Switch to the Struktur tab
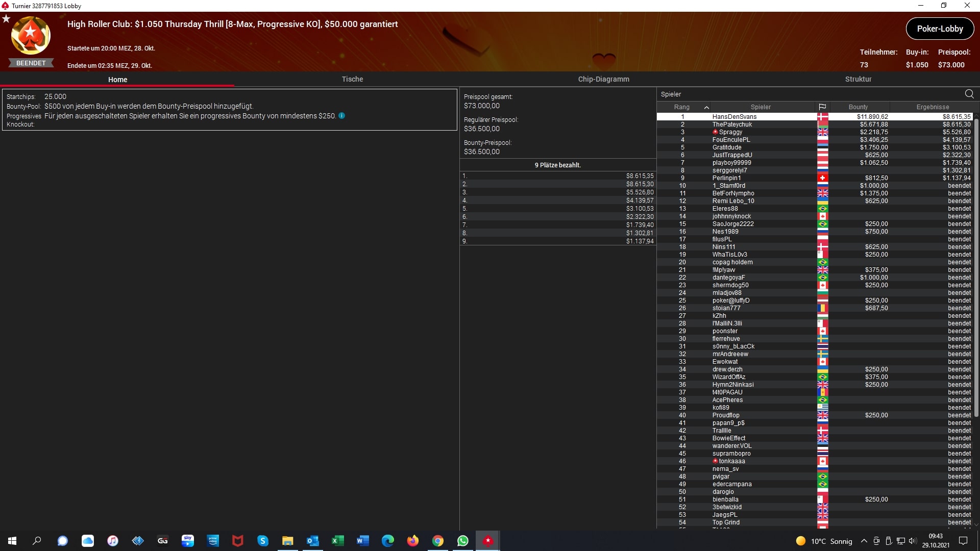The height and width of the screenshot is (551, 980). [x=858, y=79]
